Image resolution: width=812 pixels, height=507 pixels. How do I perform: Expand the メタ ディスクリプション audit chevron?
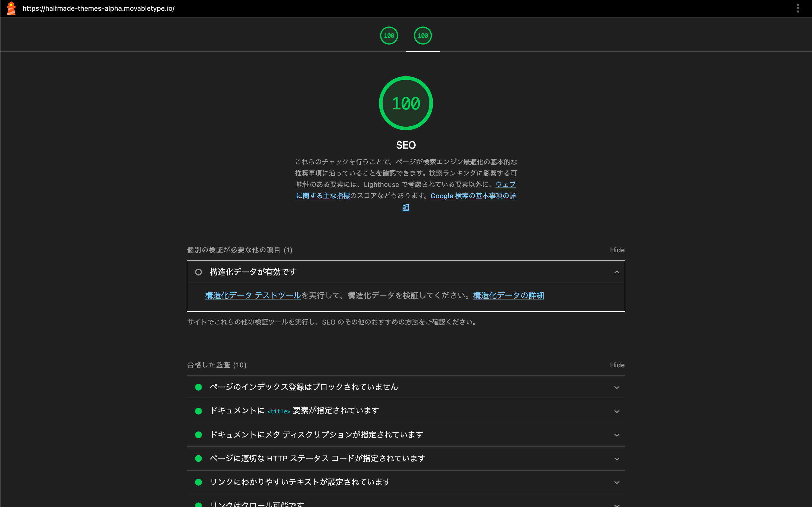pyautogui.click(x=617, y=435)
